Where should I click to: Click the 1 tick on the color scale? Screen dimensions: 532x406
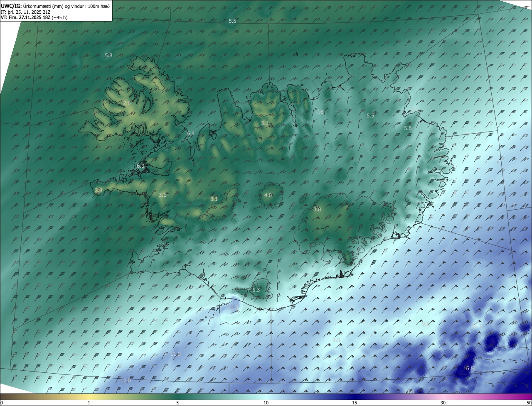pos(89,403)
